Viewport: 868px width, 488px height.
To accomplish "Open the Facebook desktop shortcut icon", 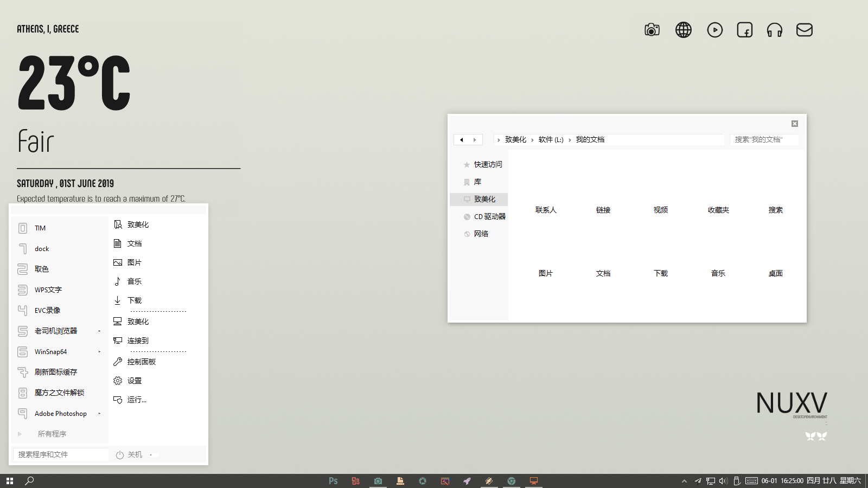I will (x=745, y=30).
